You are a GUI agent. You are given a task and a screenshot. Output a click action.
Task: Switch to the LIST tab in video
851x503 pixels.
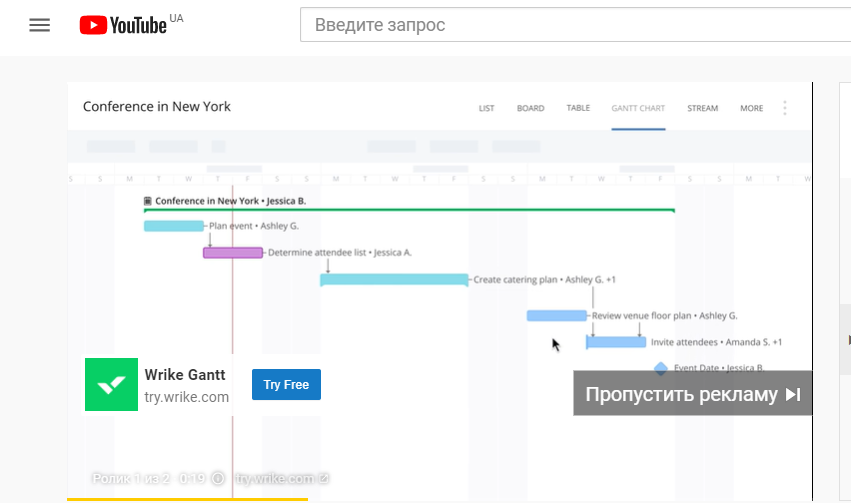[486, 109]
